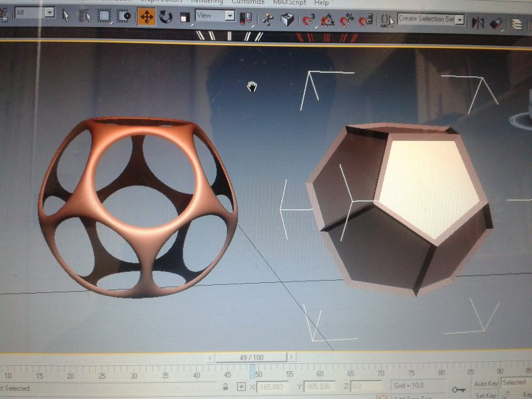This screenshot has height=399, width=532.
Task: Select the Select Object arrow tool
Action: coord(66,15)
